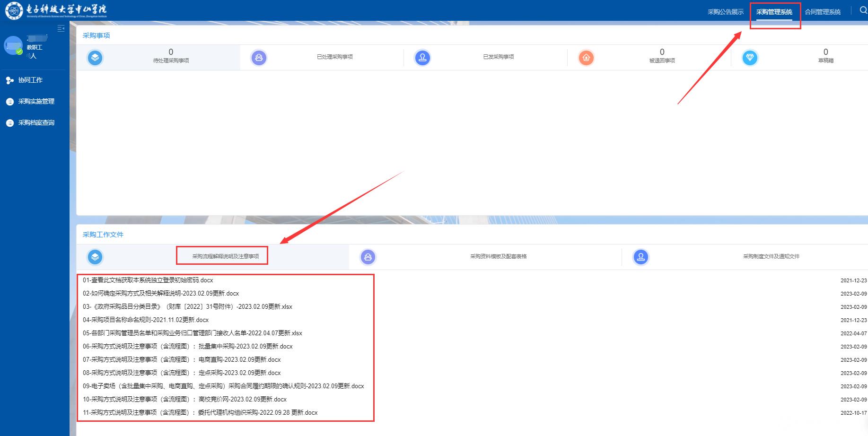The height and width of the screenshot is (436, 868).
Task: Open file 04-采购项目名称命名规则 docx
Action: [x=146, y=320]
